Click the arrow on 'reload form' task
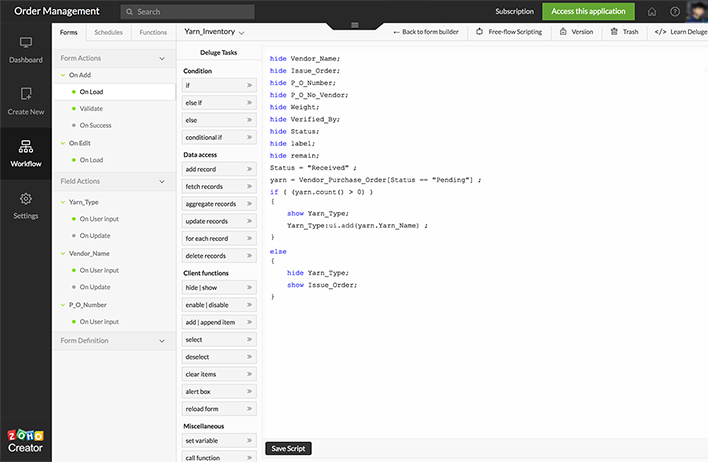This screenshot has width=708, height=462. 249,409
